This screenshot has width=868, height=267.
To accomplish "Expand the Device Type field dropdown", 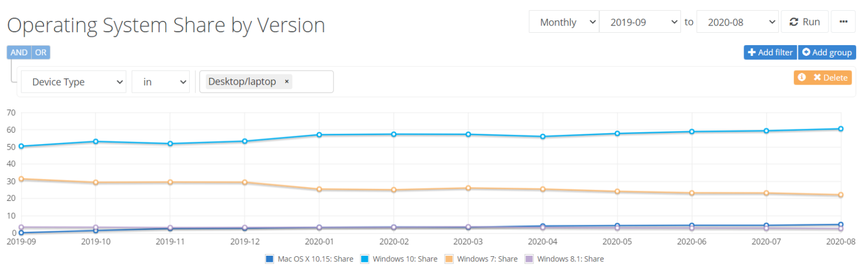I will (73, 82).
